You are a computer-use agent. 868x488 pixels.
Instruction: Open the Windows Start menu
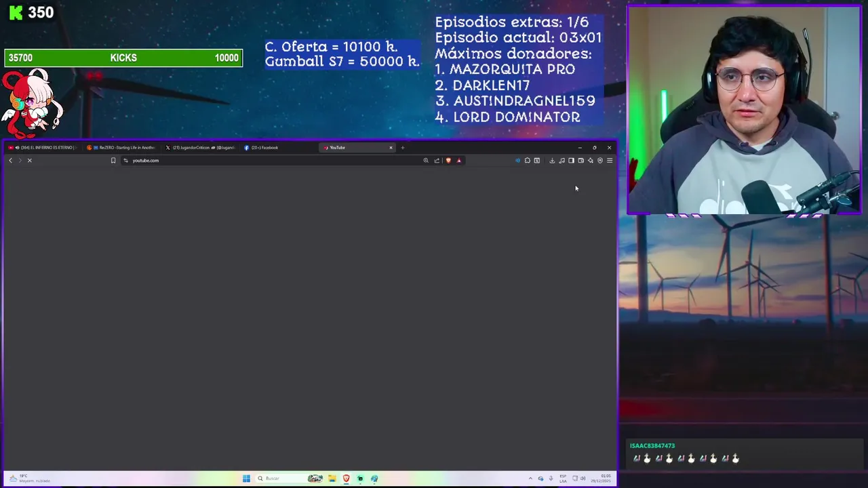point(246,479)
